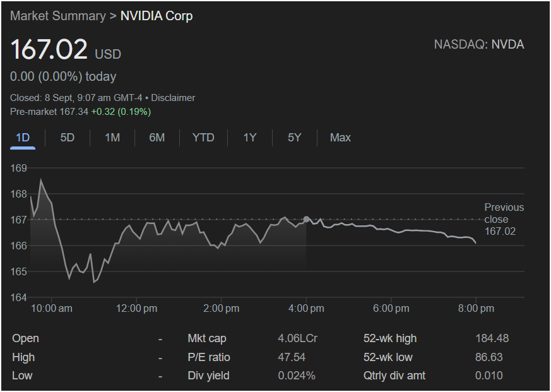Screen dimensions: 551x392
Task: Click the 2:00 pm axis label
Action: point(222,309)
